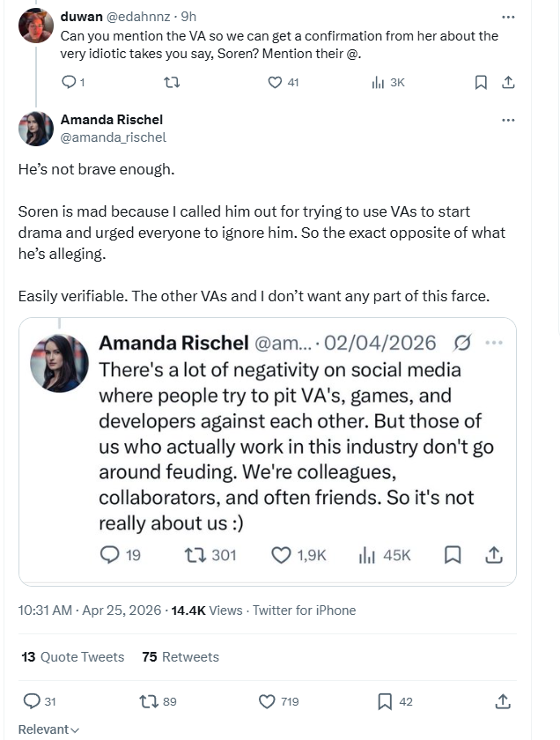Screen dimensions: 560x740
Task: Like duwan's tweet with 41 likes
Action: 274,82
